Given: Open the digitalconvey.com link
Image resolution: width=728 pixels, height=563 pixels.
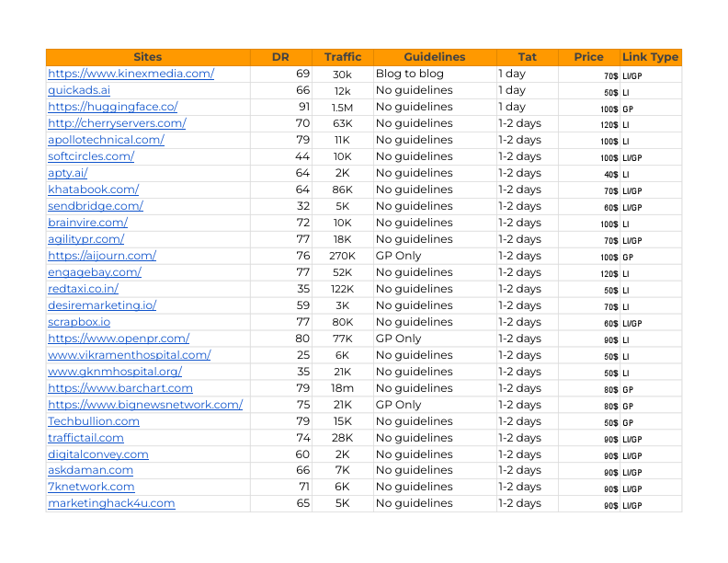Looking at the screenshot, I should pyautogui.click(x=98, y=454).
